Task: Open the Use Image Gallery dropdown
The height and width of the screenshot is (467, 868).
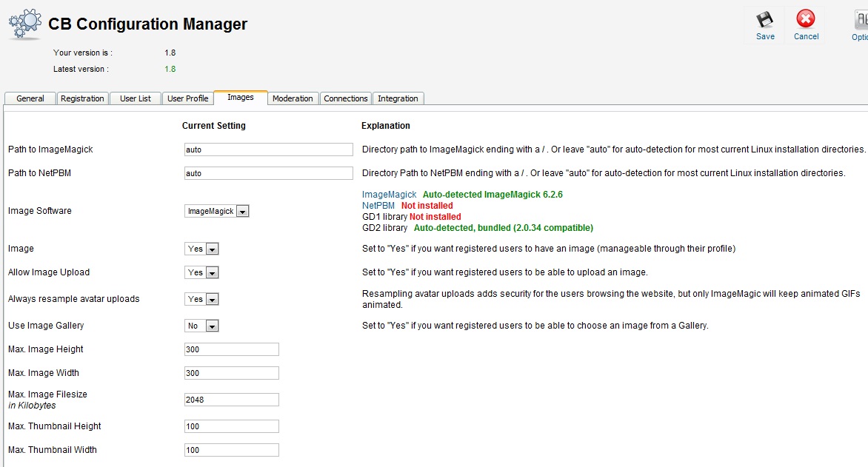Action: (201, 326)
